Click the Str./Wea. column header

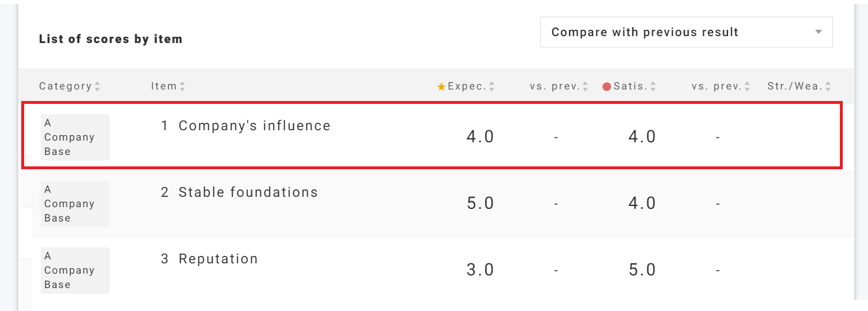[x=795, y=87]
